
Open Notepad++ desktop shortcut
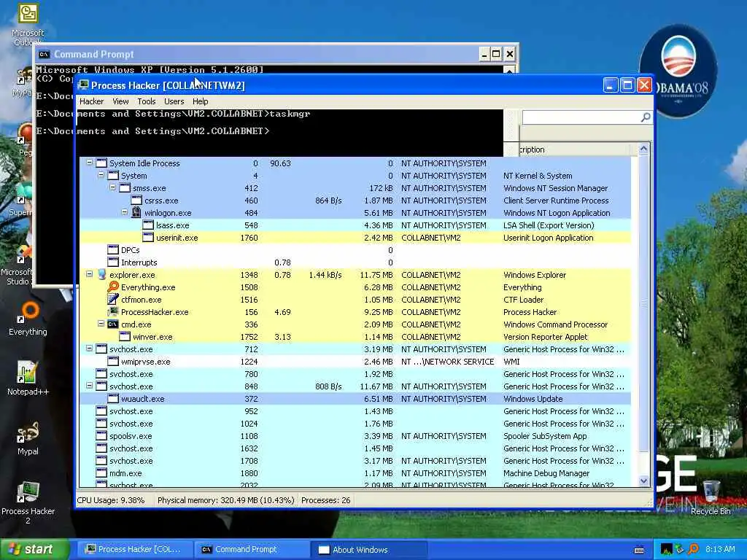click(28, 378)
